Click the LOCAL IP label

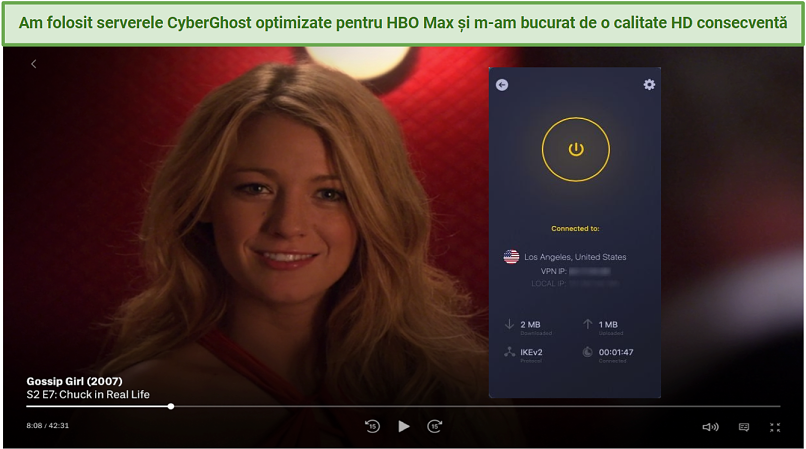click(548, 283)
